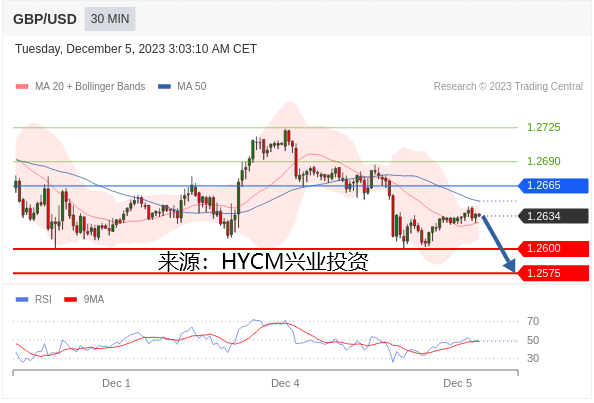The width and height of the screenshot is (594, 403).
Task: Click the 1.2725 resistance level label
Action: (544, 127)
